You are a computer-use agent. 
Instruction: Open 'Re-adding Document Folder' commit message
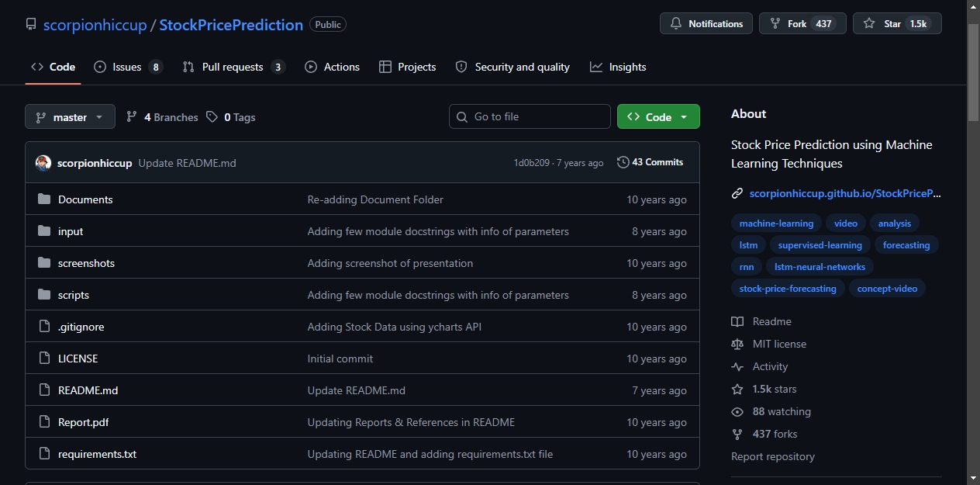(375, 199)
